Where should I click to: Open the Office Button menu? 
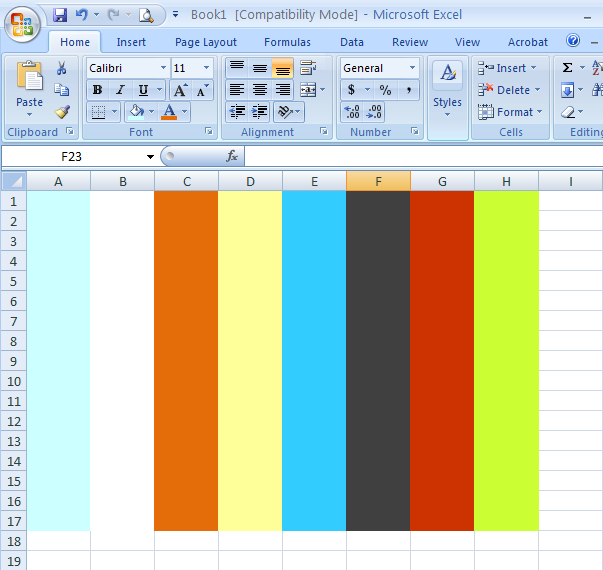tap(22, 25)
